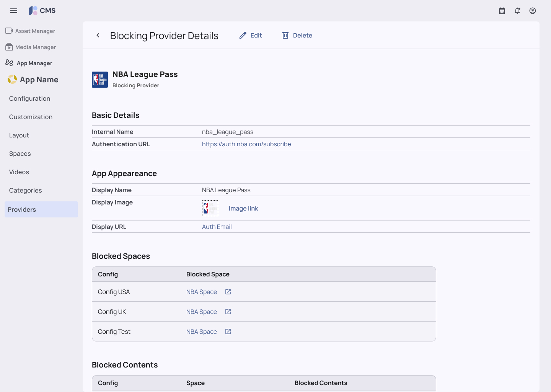The width and height of the screenshot is (551, 392).
Task: Open NBA Space link for Config UK
Action: (x=202, y=312)
